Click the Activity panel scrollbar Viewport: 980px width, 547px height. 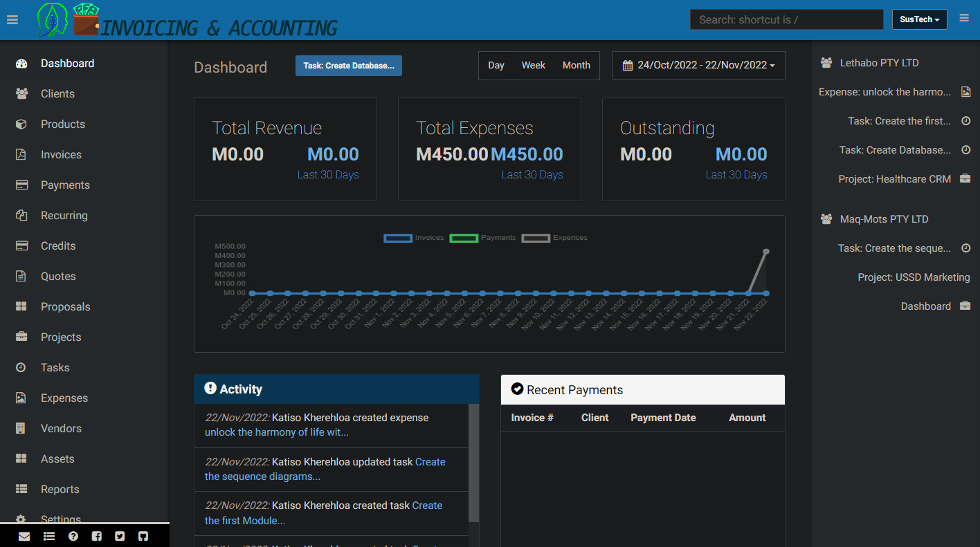pyautogui.click(x=473, y=463)
